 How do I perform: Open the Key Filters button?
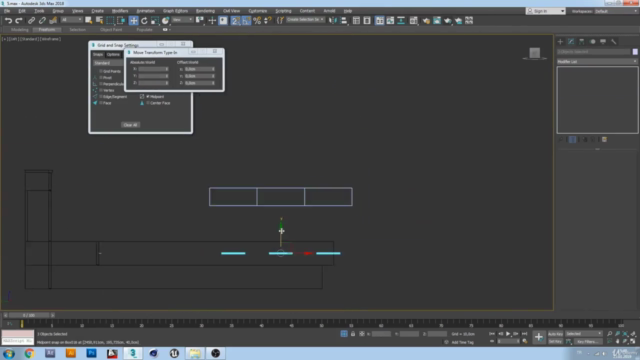[x=588, y=341]
